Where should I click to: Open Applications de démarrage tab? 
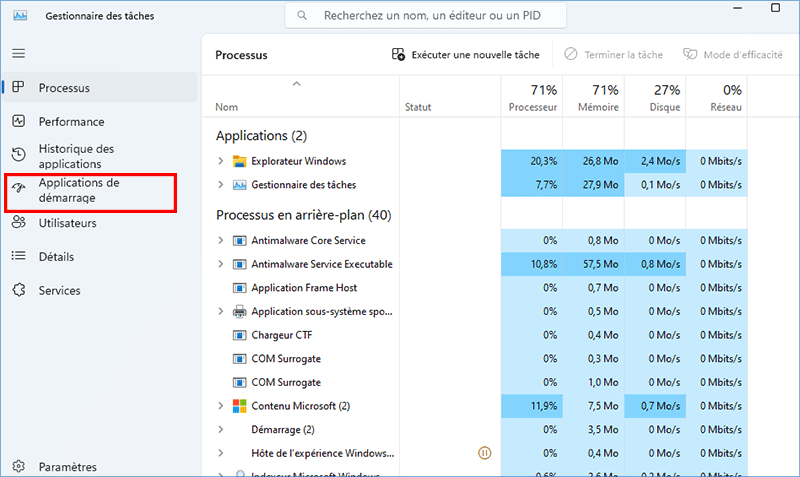click(78, 191)
